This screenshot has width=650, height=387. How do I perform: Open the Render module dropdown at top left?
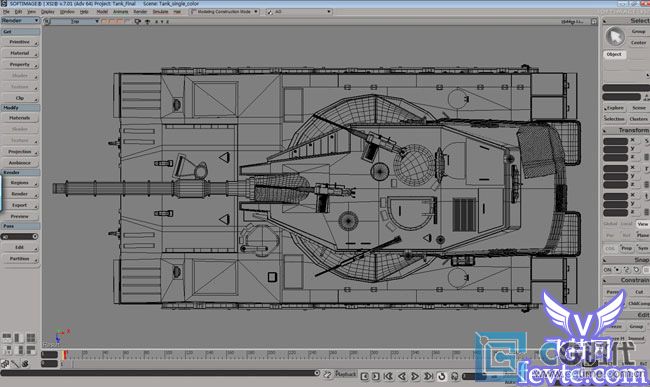pos(20,20)
